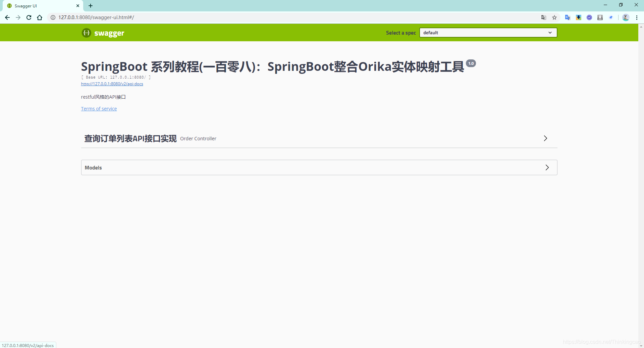Go forward to the next page
The height and width of the screenshot is (348, 644).
point(18,17)
